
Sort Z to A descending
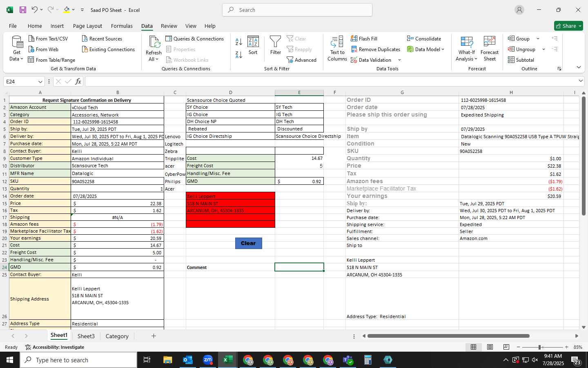pos(239,54)
